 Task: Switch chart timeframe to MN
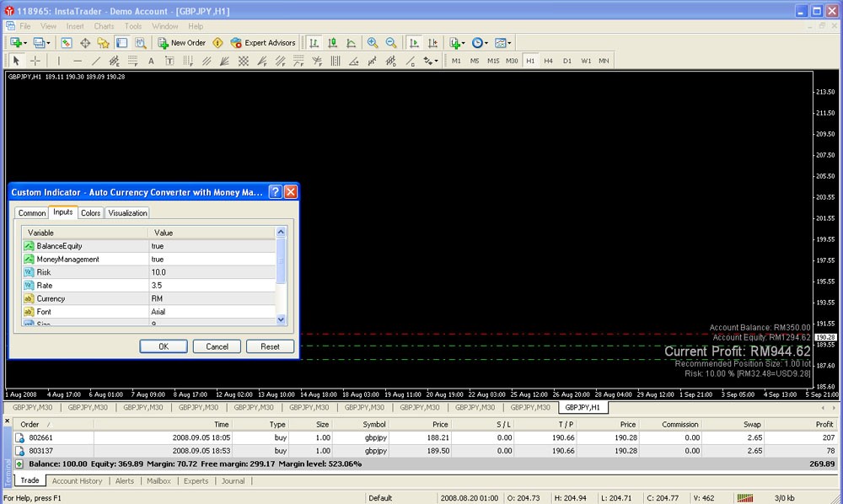(x=604, y=61)
